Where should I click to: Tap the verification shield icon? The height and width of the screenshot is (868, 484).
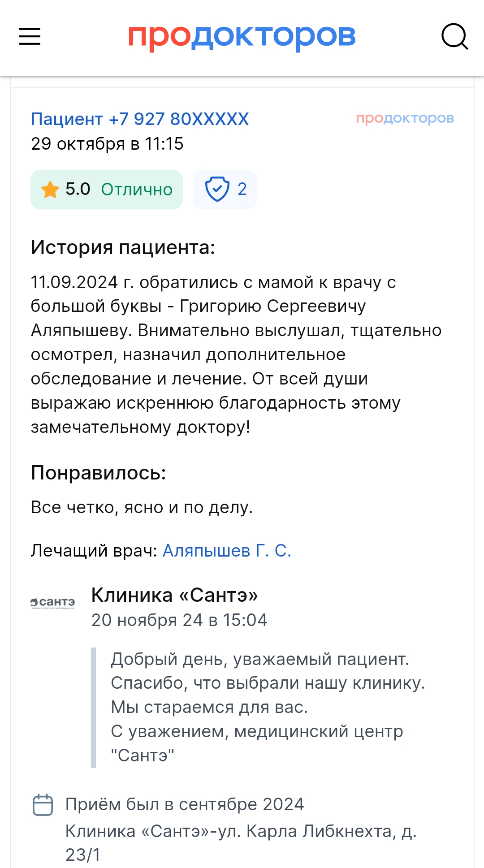[x=217, y=189]
